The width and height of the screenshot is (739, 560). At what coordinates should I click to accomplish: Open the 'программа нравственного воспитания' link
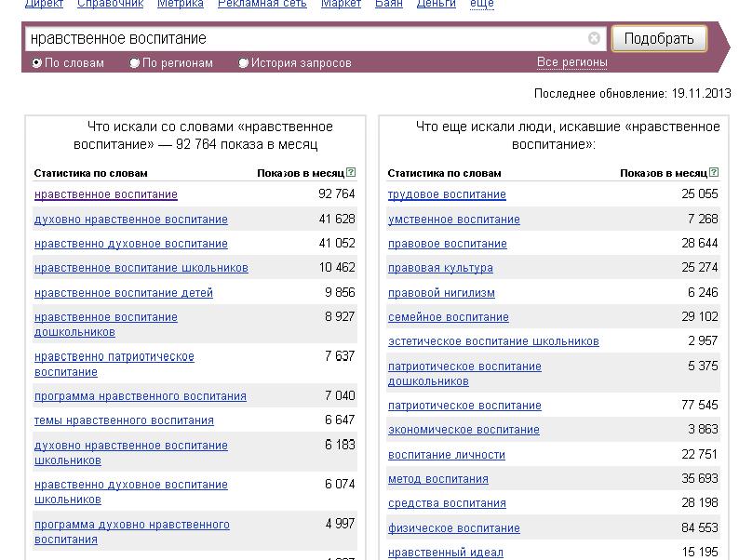click(x=140, y=396)
